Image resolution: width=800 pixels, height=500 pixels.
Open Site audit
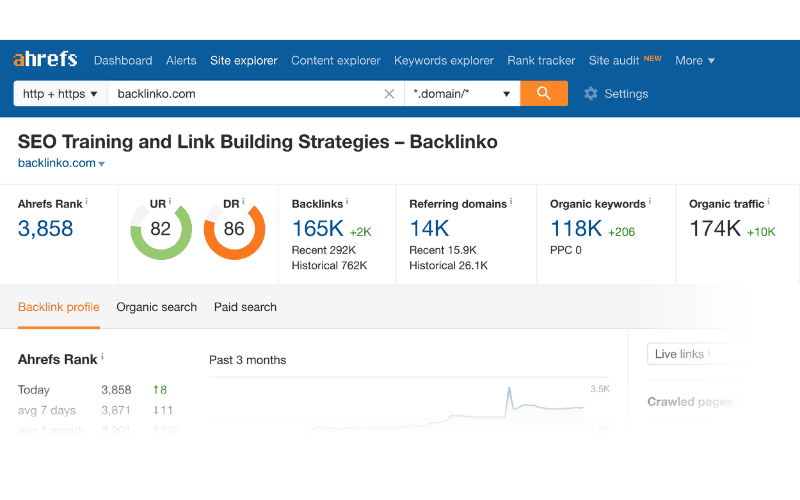point(614,61)
